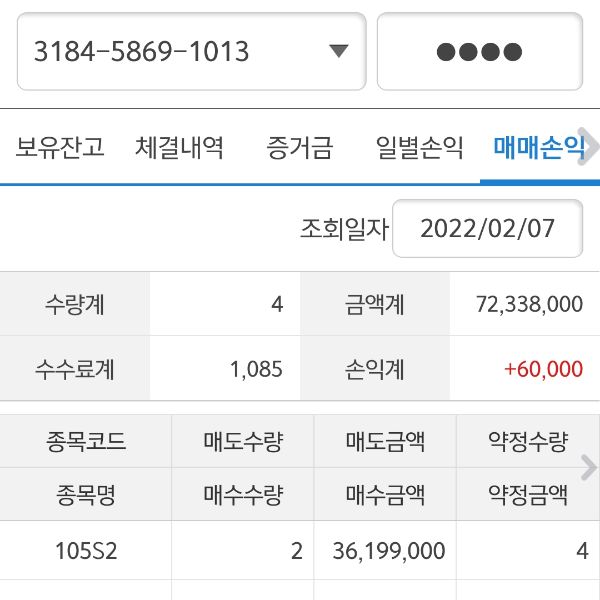Select the 105S2 stock row
This screenshot has height=600, width=600.
coord(86,551)
